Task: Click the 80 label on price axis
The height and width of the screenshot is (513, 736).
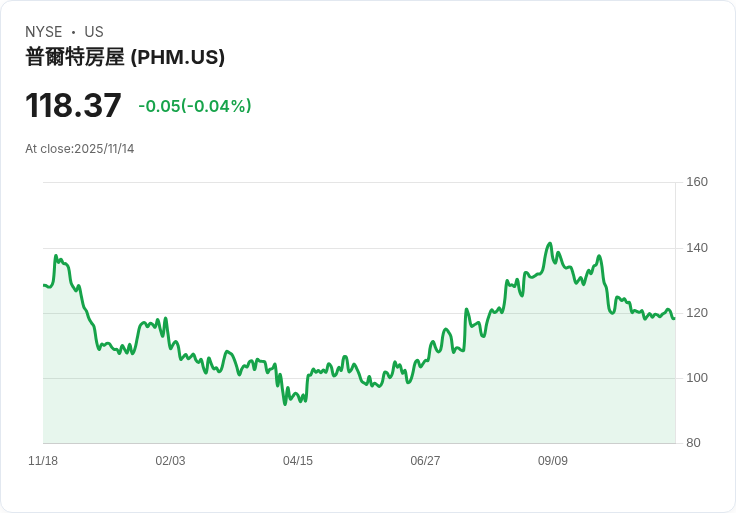Action: point(693,443)
